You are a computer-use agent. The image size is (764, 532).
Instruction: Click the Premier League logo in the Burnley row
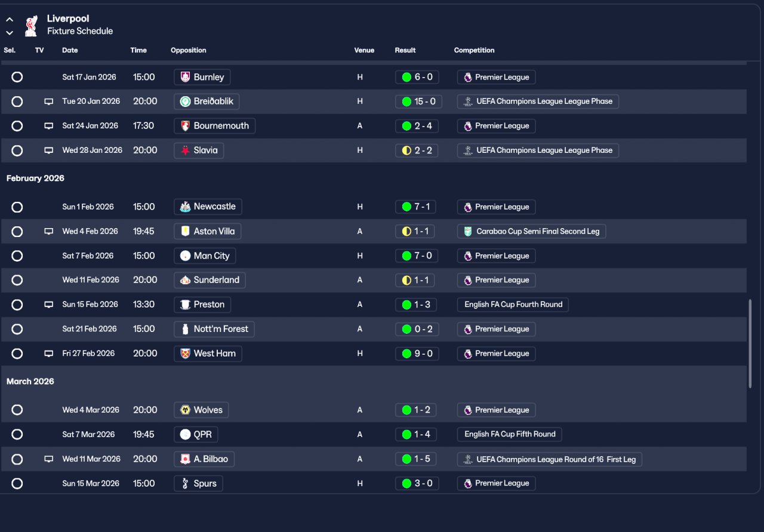[x=468, y=77]
